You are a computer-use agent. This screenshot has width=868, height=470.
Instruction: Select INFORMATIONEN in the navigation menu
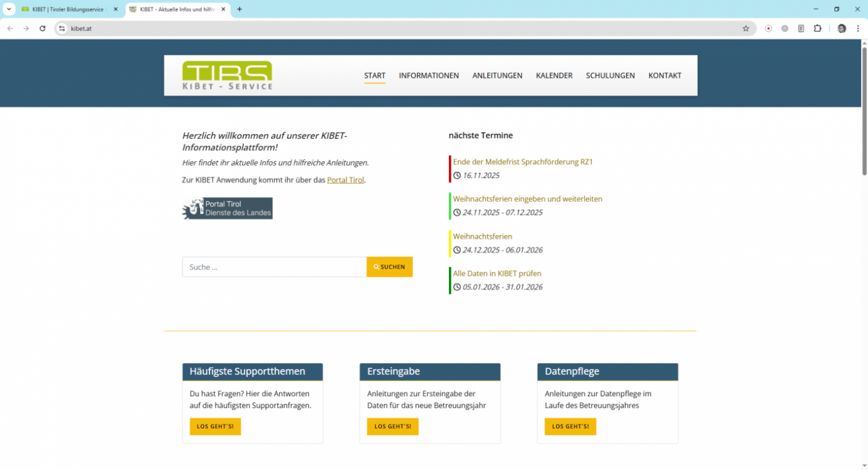click(429, 75)
